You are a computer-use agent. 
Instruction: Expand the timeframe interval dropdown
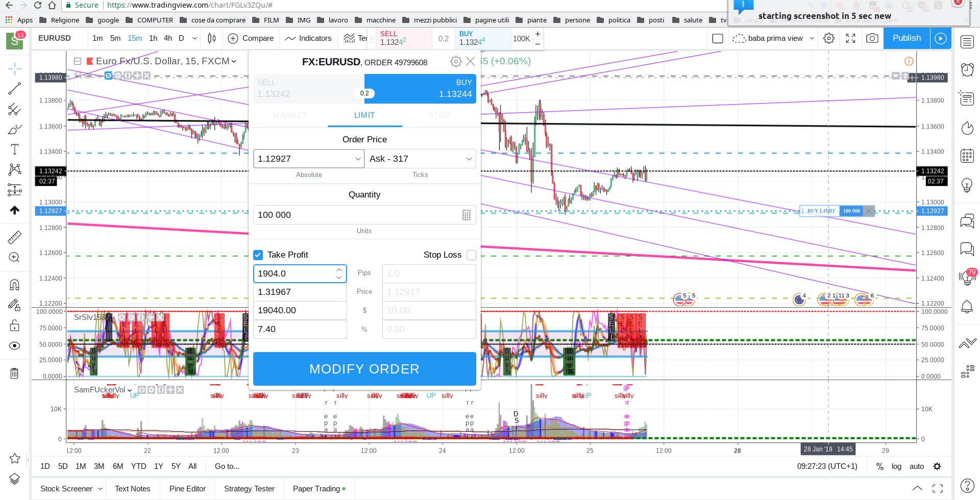click(x=194, y=38)
